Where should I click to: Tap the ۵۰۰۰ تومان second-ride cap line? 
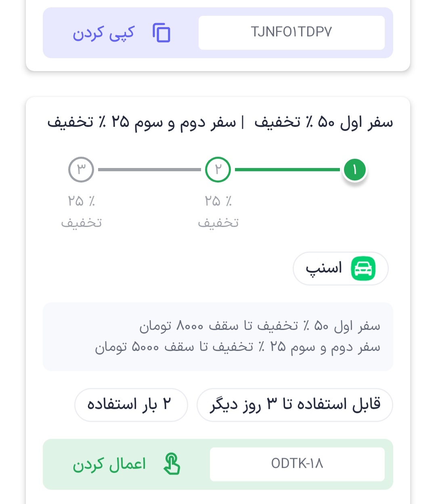(237, 347)
